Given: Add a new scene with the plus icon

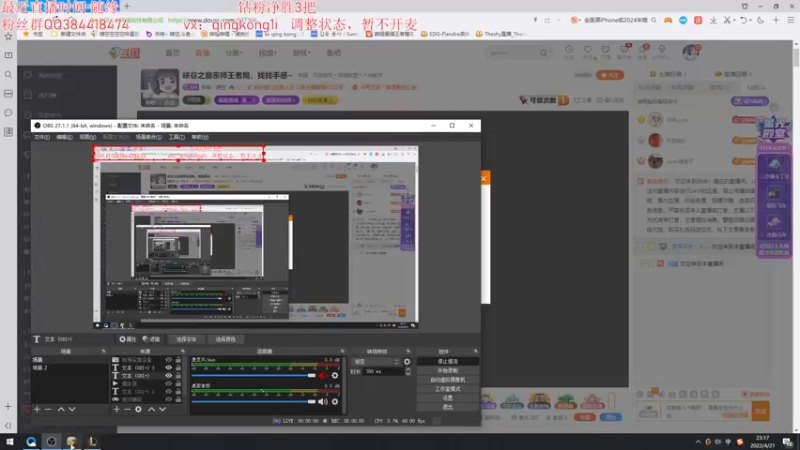Looking at the screenshot, I should [x=37, y=409].
